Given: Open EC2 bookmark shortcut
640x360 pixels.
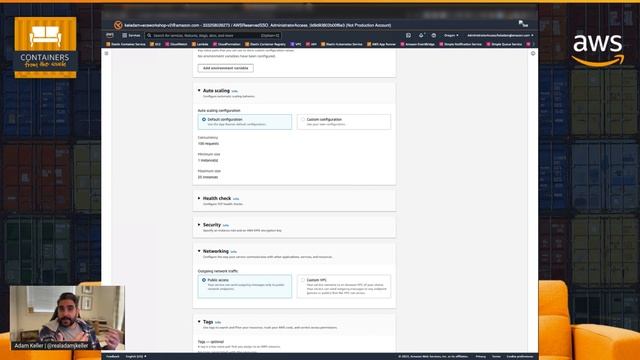Looking at the screenshot, I should (x=156, y=44).
